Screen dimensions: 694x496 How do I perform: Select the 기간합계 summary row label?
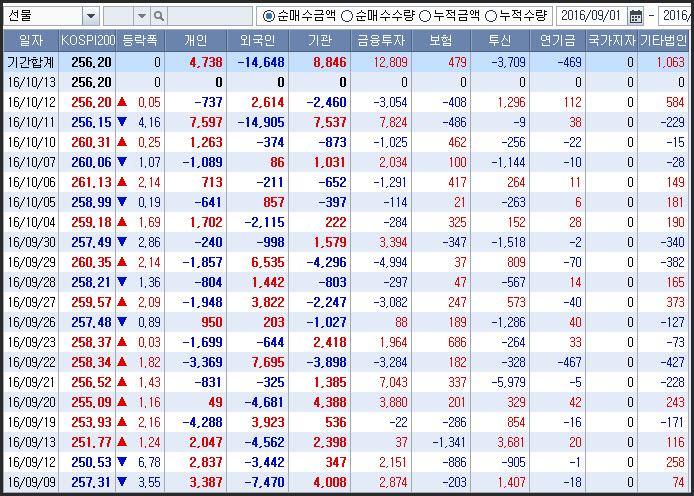click(x=31, y=62)
